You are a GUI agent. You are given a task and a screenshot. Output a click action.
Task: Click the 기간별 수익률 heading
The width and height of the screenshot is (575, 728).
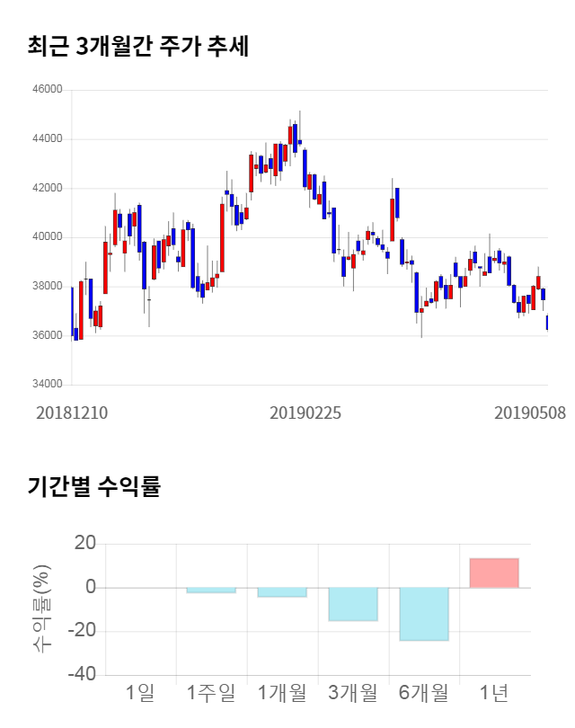[93, 488]
